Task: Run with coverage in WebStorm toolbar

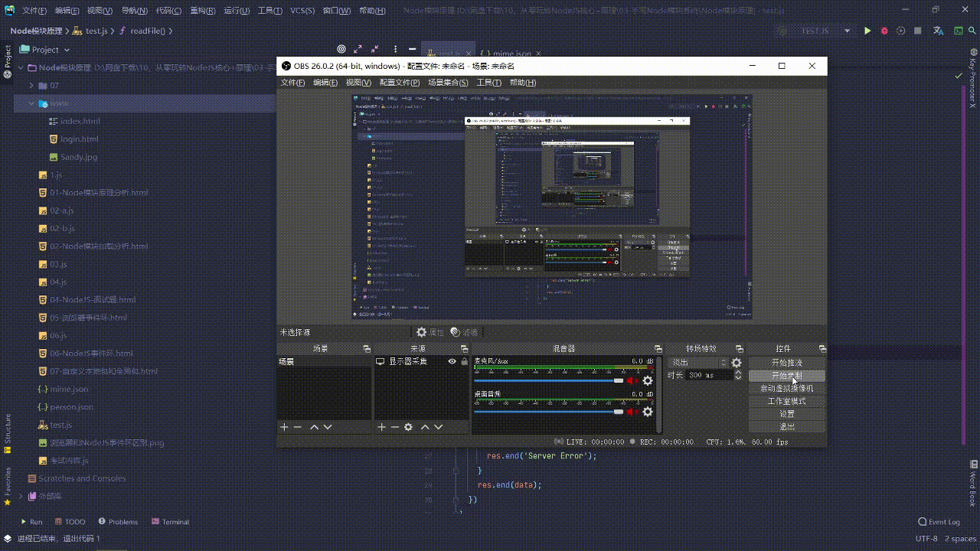Action: 900,31
